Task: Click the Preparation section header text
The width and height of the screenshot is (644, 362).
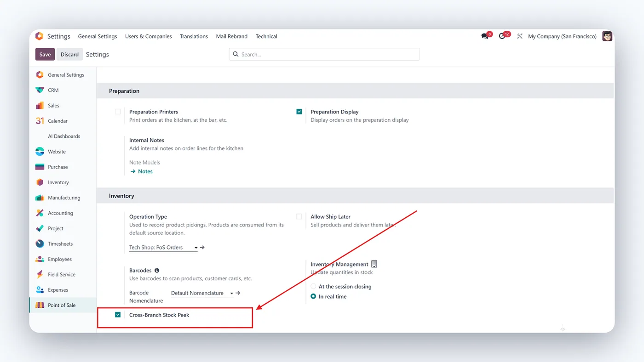Action: click(x=124, y=91)
